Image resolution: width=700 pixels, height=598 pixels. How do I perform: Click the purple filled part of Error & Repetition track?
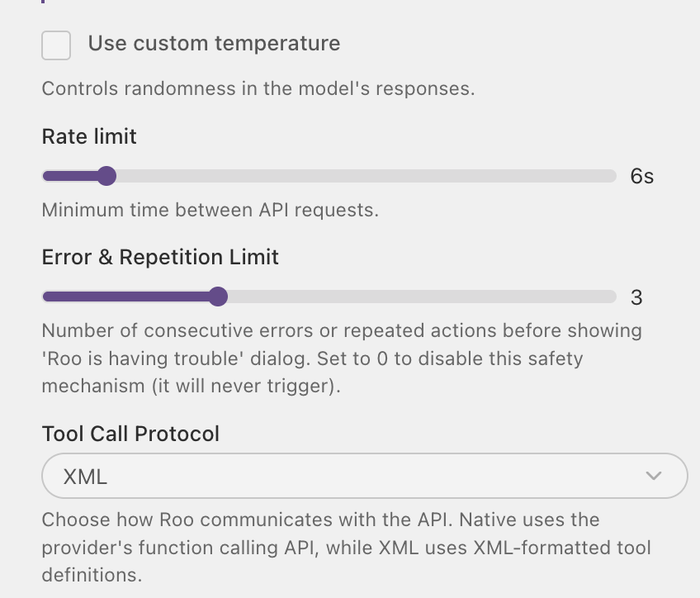click(125, 297)
